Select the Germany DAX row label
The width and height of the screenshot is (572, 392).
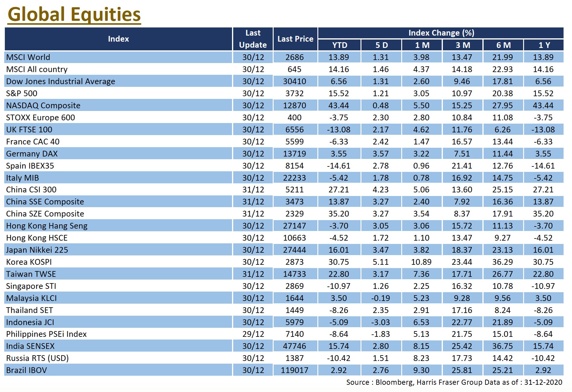coord(32,154)
